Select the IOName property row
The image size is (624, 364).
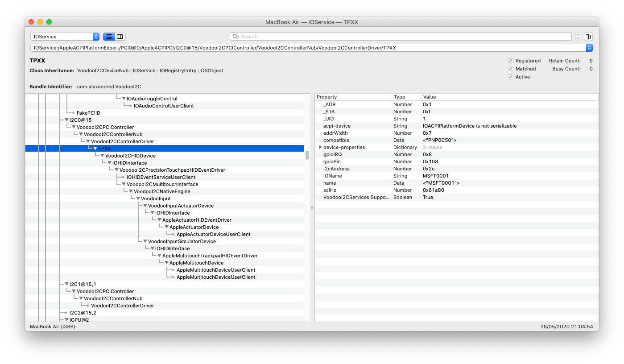456,176
